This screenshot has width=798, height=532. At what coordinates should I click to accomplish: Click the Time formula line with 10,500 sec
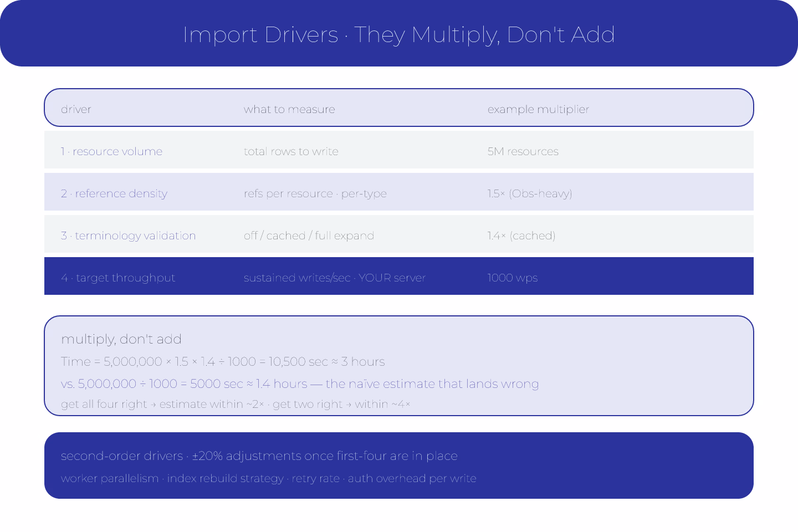[x=223, y=362]
